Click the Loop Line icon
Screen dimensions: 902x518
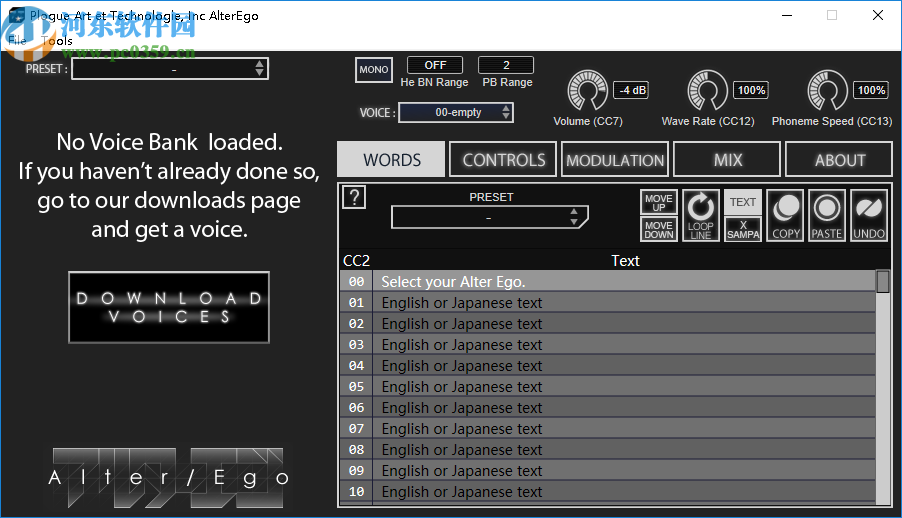click(701, 215)
